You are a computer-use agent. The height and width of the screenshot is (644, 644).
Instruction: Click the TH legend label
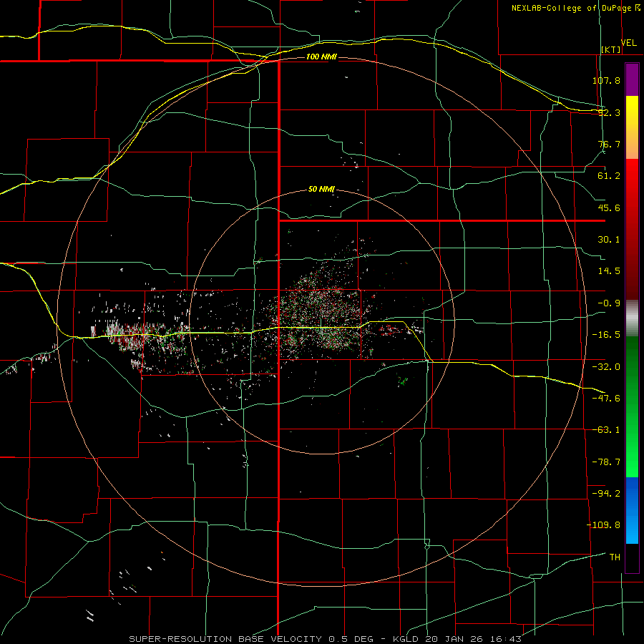pyautogui.click(x=615, y=557)
